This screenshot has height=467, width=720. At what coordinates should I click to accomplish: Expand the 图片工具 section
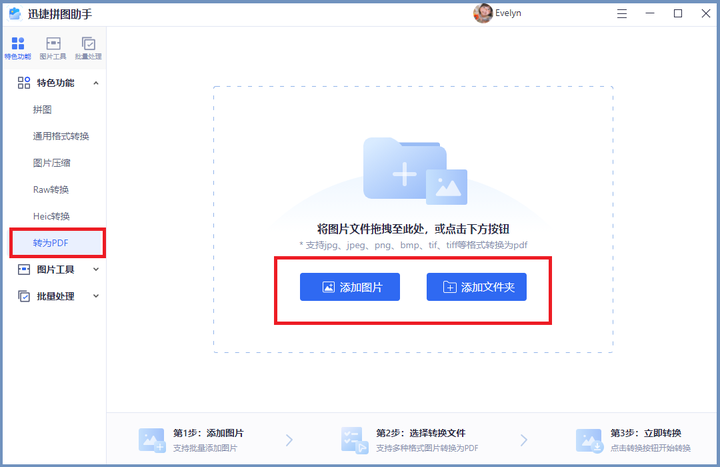pos(96,269)
